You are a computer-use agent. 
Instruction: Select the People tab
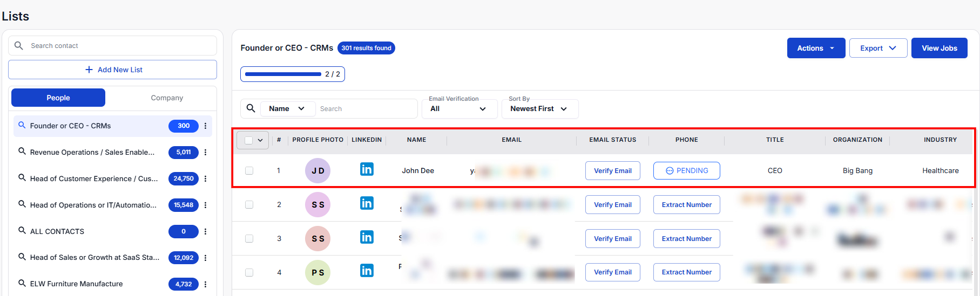[x=58, y=98]
